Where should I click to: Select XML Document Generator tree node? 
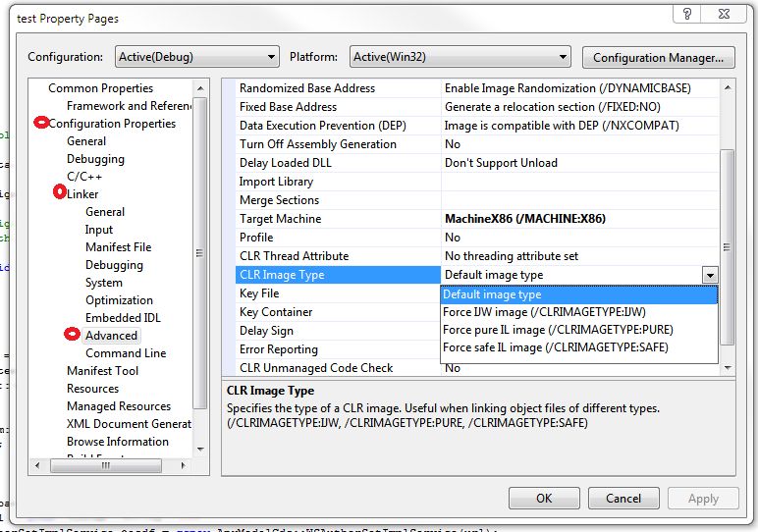129,424
